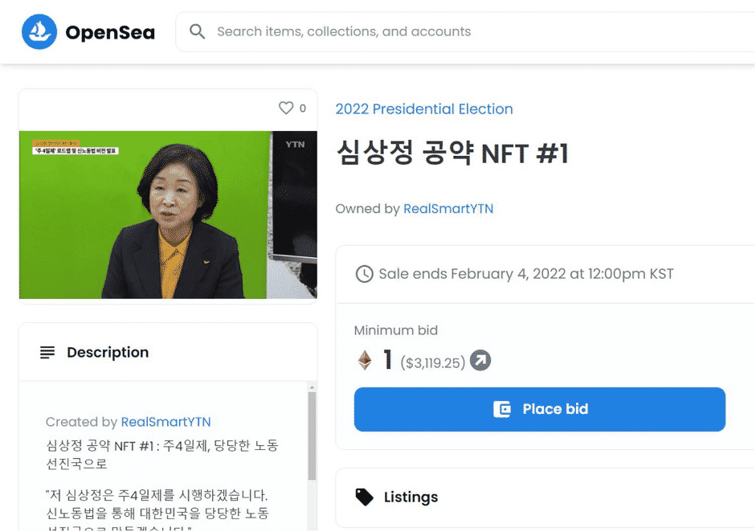Click the description line ending 당당한 노동
Viewport: 756px width, 532px height.
(x=162, y=445)
